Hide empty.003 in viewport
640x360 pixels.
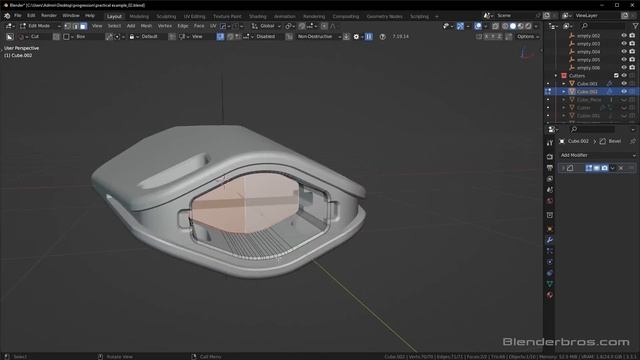coord(624,44)
